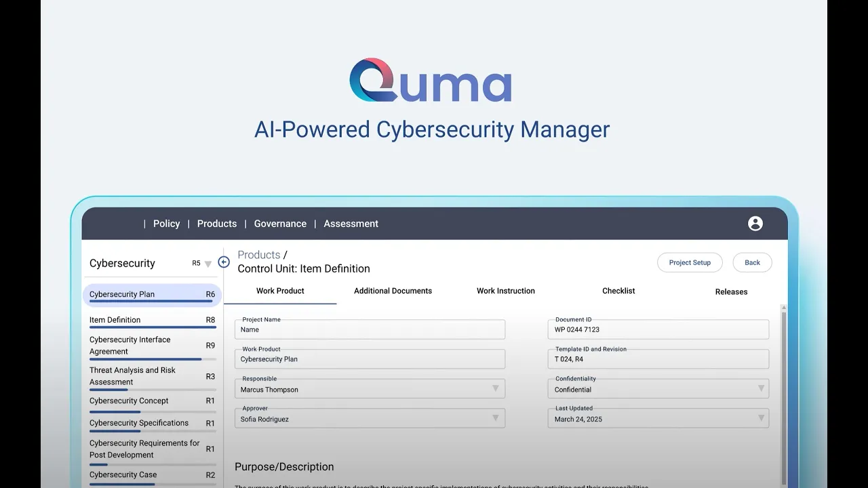
Task: Collapse the sidebar with the circled arrow
Action: click(224, 262)
